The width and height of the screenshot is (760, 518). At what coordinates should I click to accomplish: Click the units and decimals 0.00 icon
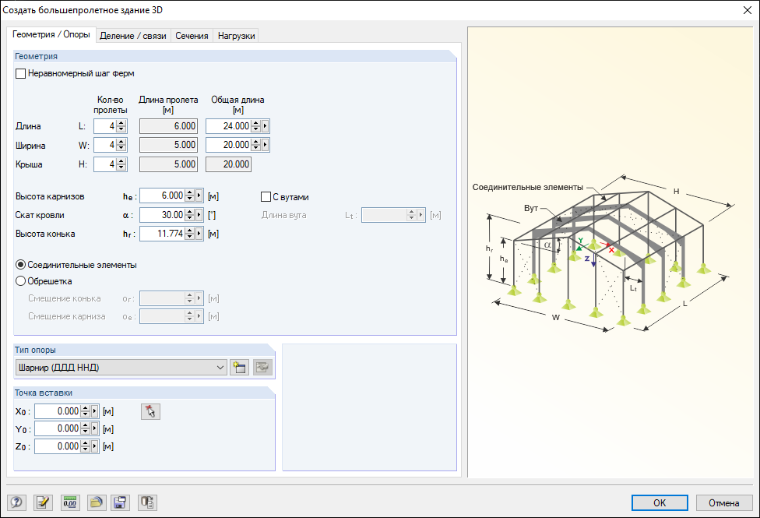[70, 502]
